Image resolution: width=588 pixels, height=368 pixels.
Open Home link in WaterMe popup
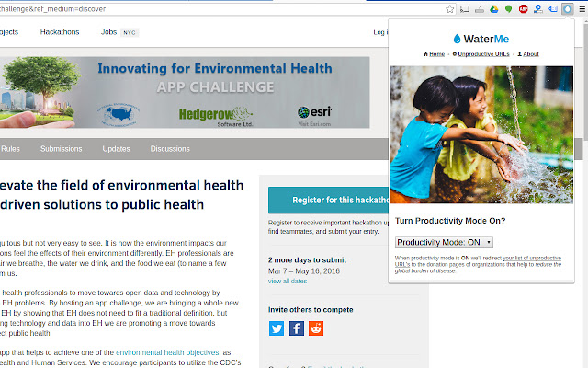point(435,54)
